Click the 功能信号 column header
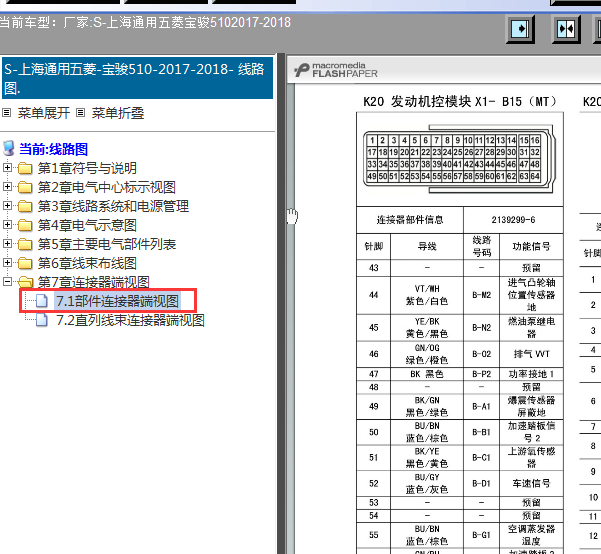The width and height of the screenshot is (601, 554). (531, 247)
